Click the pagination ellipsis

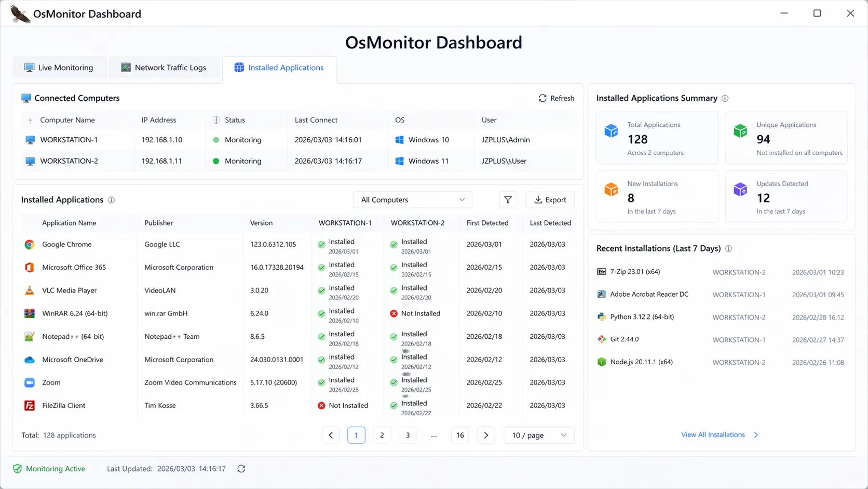pos(434,435)
